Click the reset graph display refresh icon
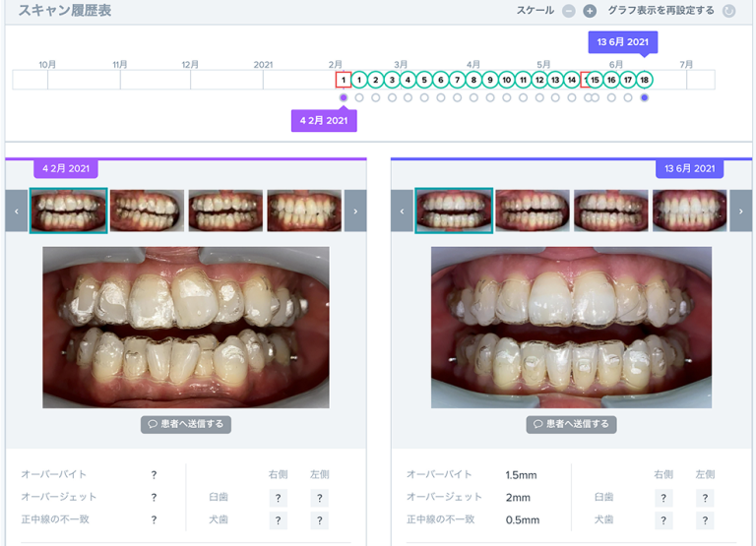Viewport: 756px width, 546px height. tap(728, 11)
